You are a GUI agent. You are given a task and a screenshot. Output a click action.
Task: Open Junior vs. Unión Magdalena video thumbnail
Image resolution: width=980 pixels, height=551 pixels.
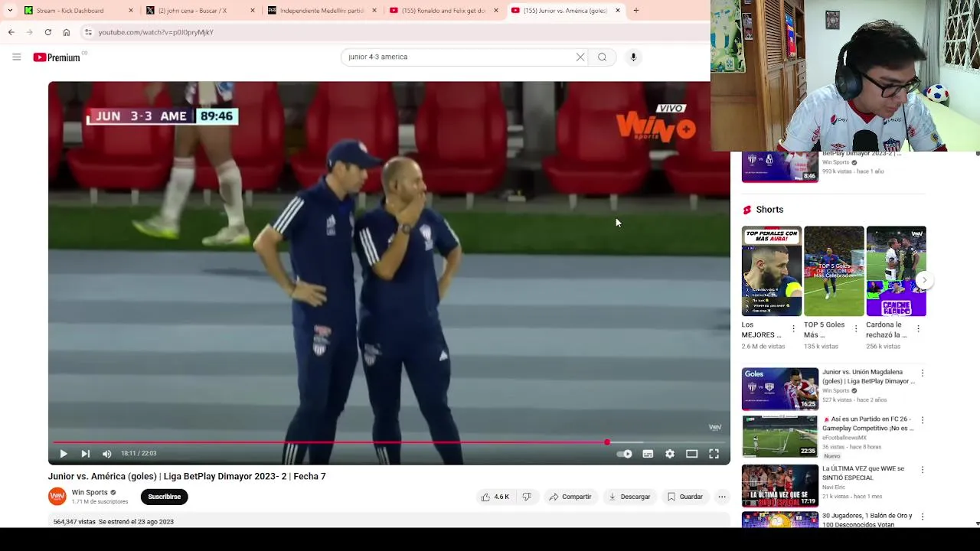click(779, 389)
